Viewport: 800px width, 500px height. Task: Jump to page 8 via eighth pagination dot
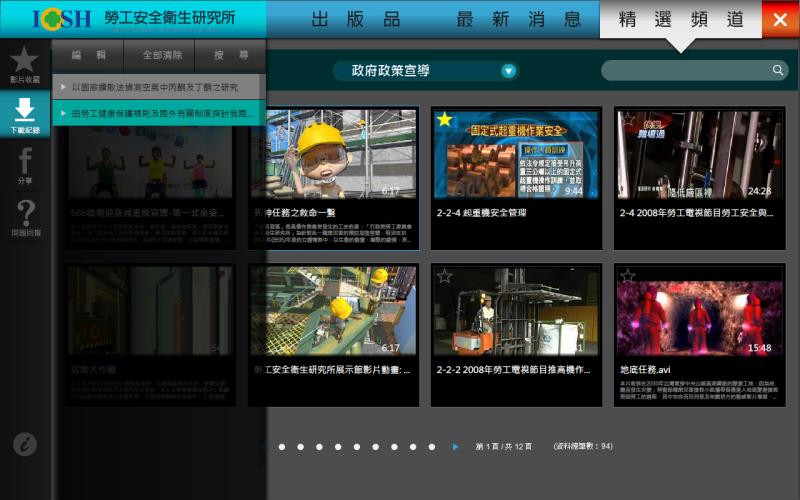point(413,447)
